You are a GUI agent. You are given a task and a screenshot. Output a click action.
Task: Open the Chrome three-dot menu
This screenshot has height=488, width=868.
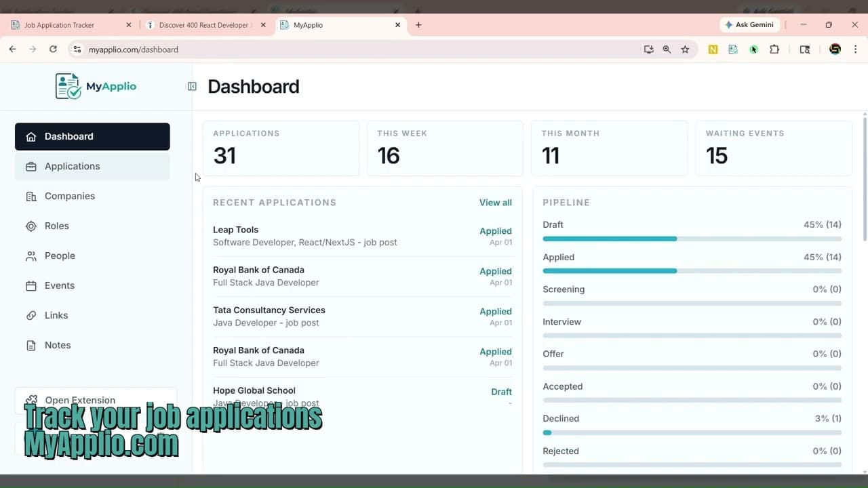pos(856,49)
